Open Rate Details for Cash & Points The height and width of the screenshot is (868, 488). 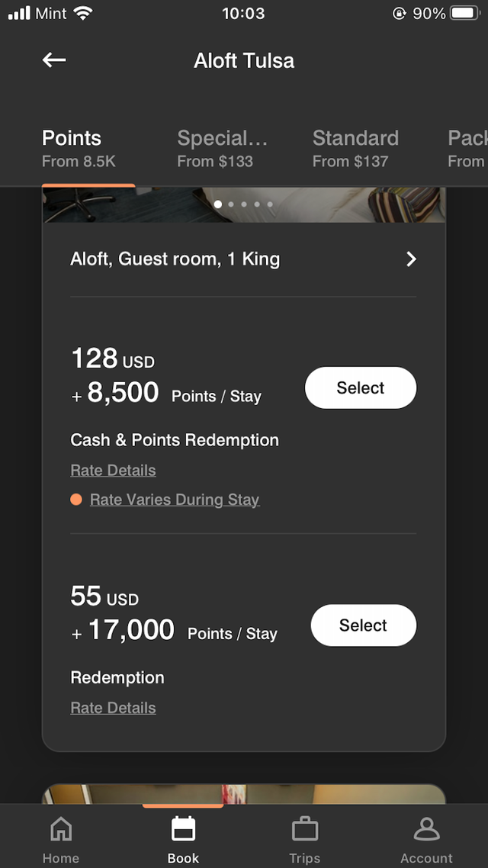pos(113,470)
